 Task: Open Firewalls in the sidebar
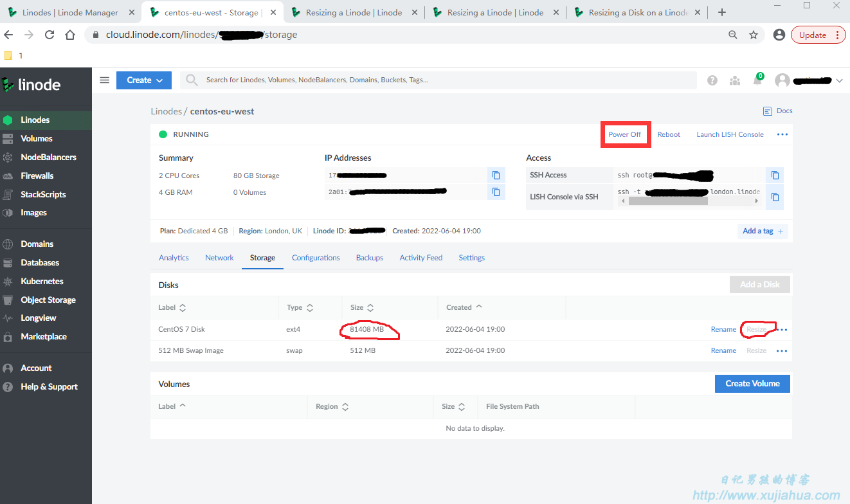(46, 175)
